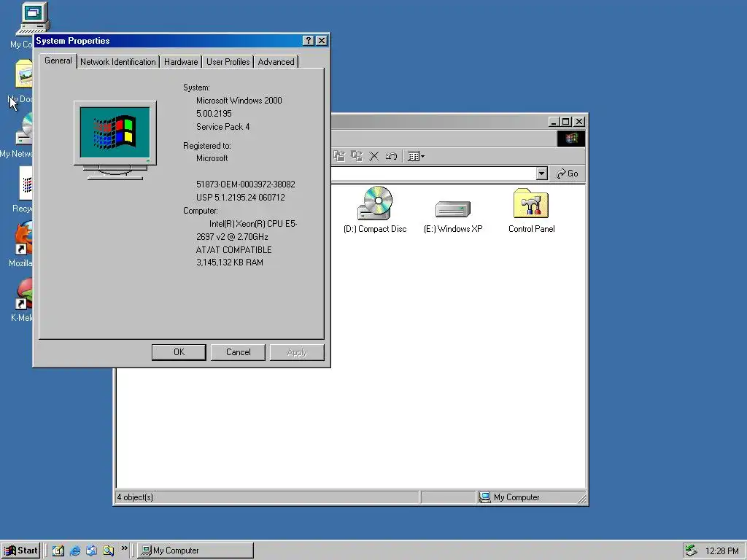747x560 pixels.
Task: Select the (D:) Compact Disc drive icon
Action: click(375, 209)
